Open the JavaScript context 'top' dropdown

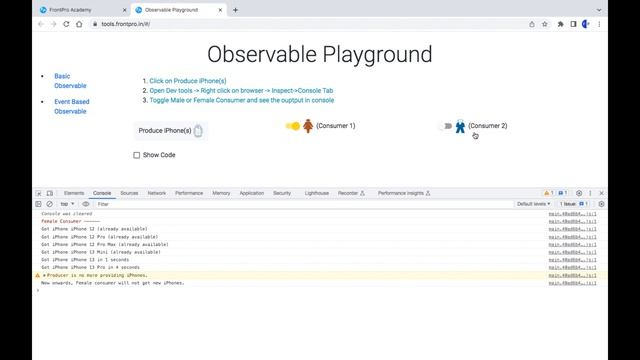[x=67, y=204]
